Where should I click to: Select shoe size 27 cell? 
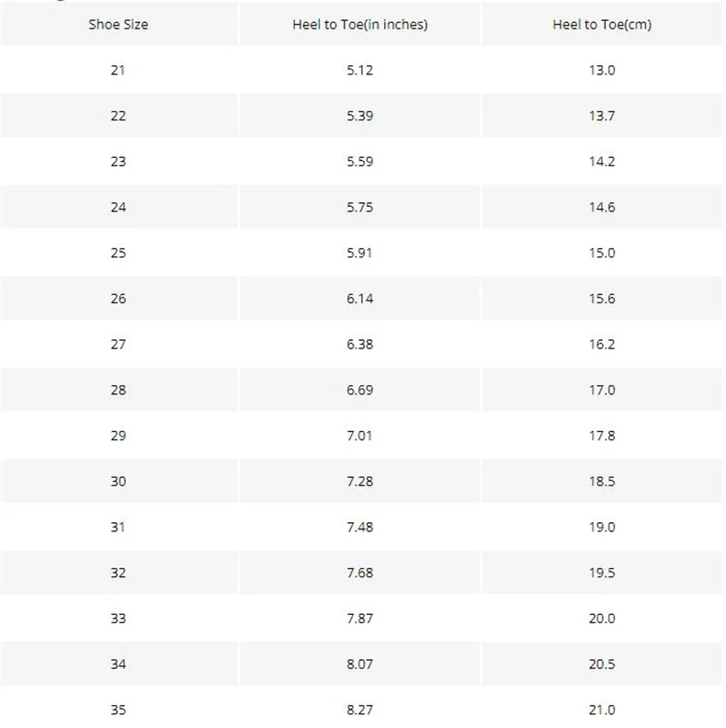point(118,345)
